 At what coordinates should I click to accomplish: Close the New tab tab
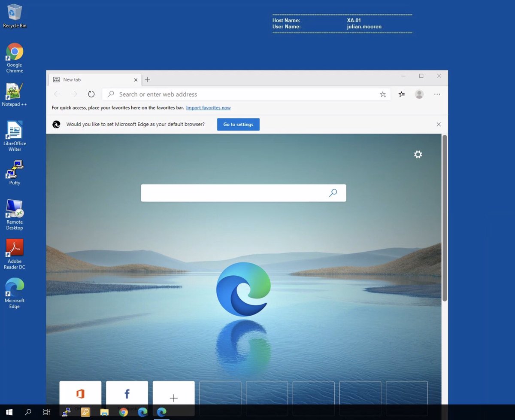(136, 79)
